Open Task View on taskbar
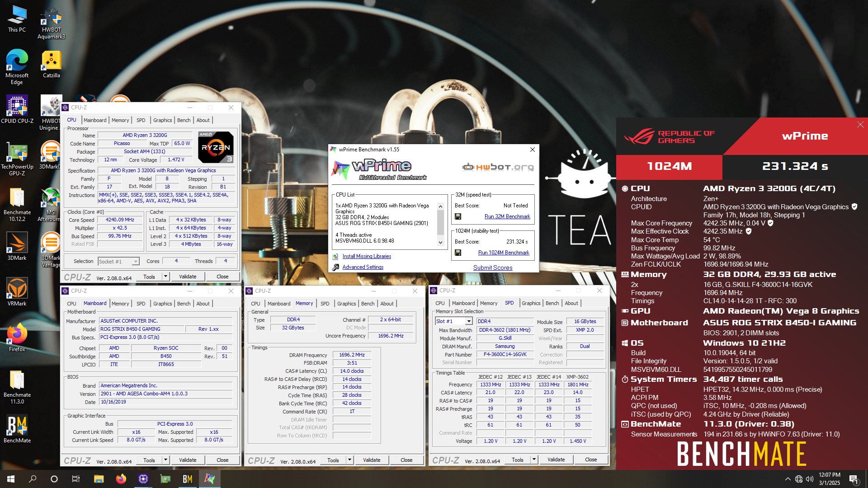 point(76,479)
